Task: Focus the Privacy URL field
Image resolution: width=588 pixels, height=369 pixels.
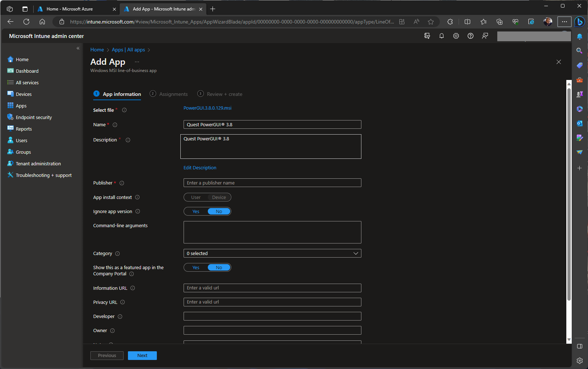Action: [272, 302]
